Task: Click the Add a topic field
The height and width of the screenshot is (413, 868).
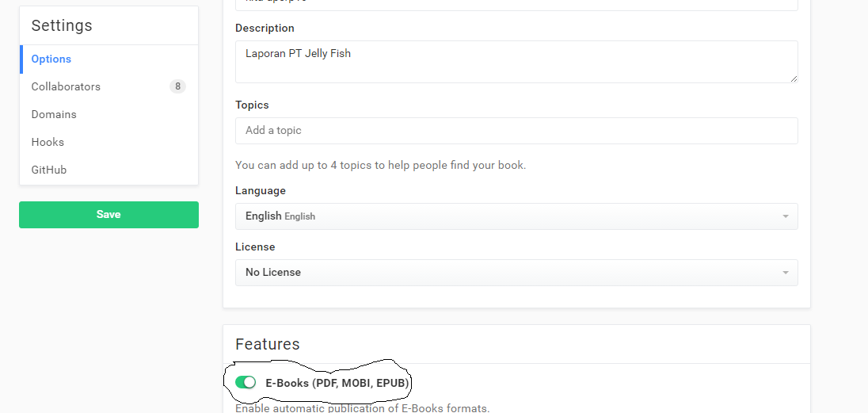Action: pos(516,130)
